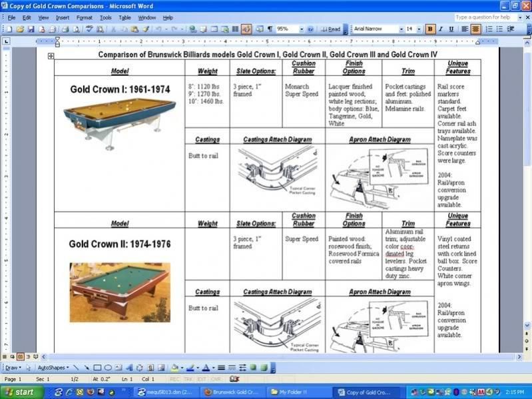The width and height of the screenshot is (532, 399).
Task: Click the Undo arrow icon
Action: click(158, 29)
